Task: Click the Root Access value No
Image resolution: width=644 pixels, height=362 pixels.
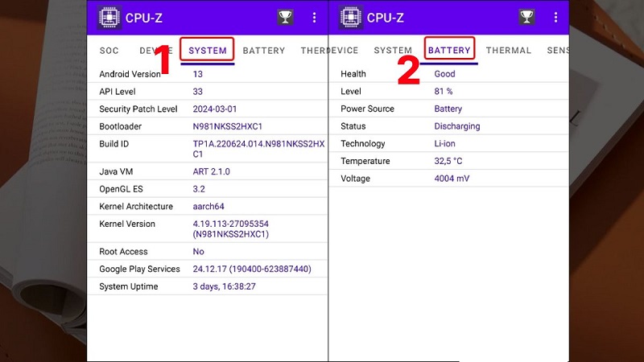Action: [x=199, y=252]
